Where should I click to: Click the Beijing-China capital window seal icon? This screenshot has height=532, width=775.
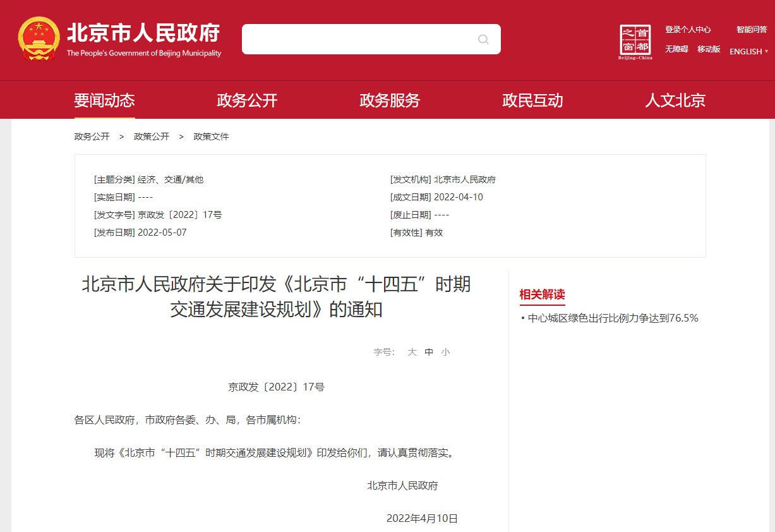pos(635,42)
